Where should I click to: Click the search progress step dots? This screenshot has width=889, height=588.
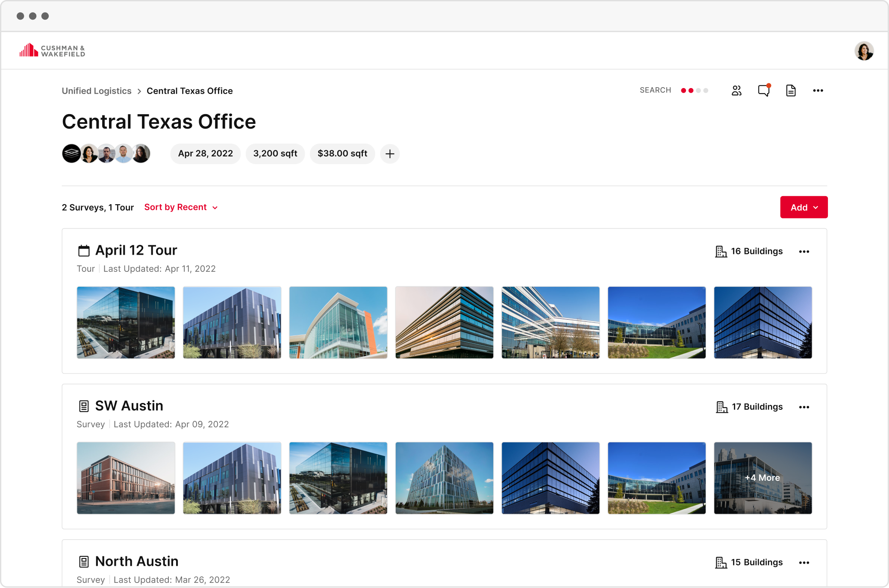click(694, 91)
